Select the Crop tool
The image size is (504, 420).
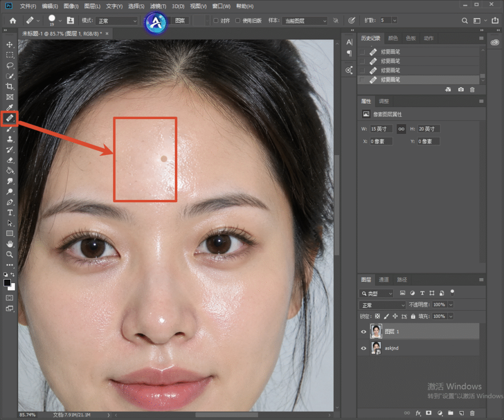click(x=10, y=87)
